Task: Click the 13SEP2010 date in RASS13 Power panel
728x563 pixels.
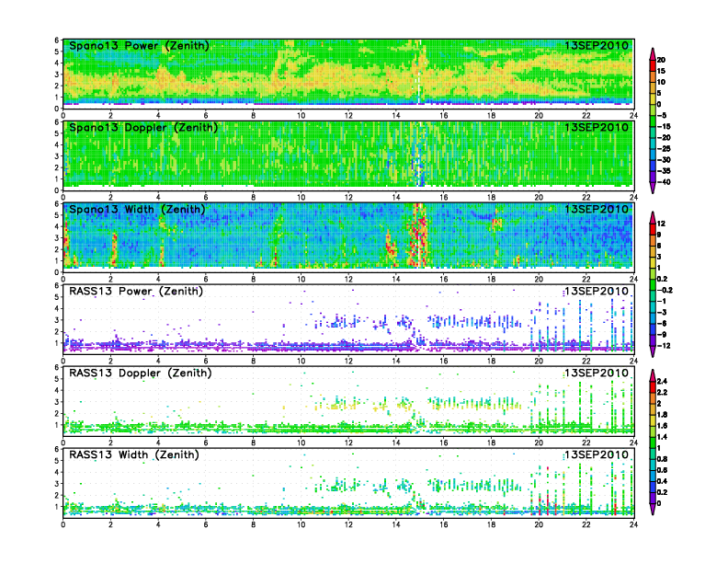Action: point(597,292)
